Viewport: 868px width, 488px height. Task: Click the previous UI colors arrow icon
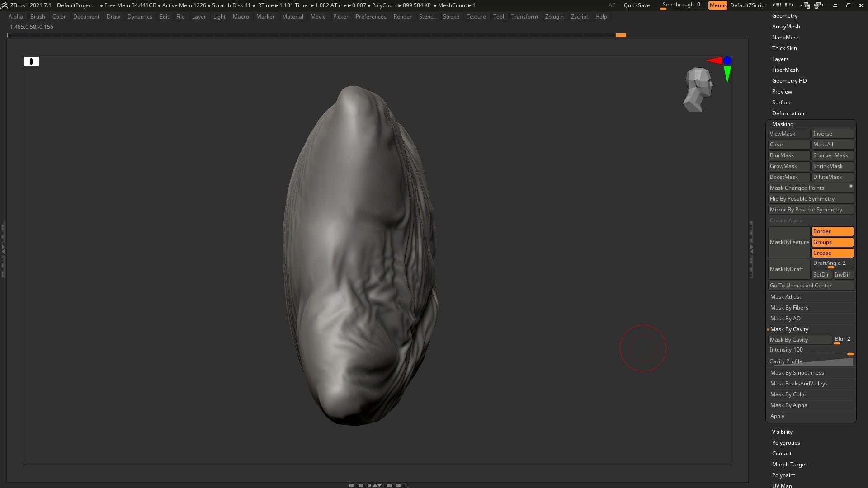(x=776, y=5)
